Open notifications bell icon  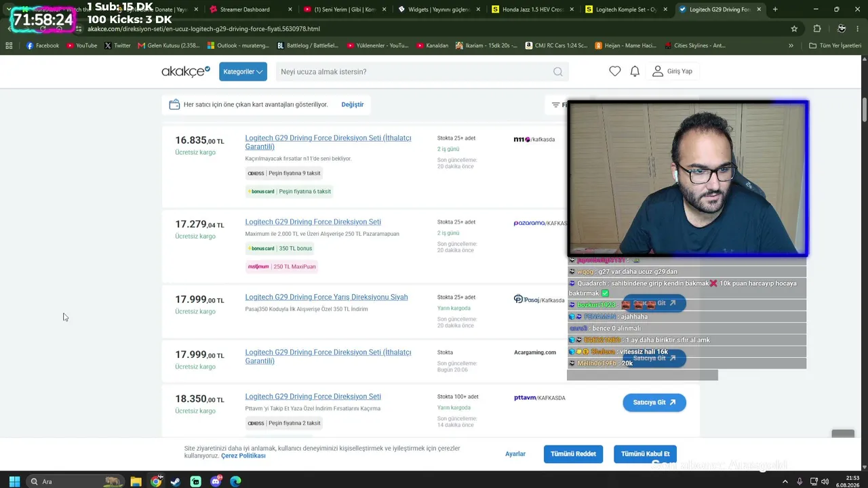(x=635, y=71)
